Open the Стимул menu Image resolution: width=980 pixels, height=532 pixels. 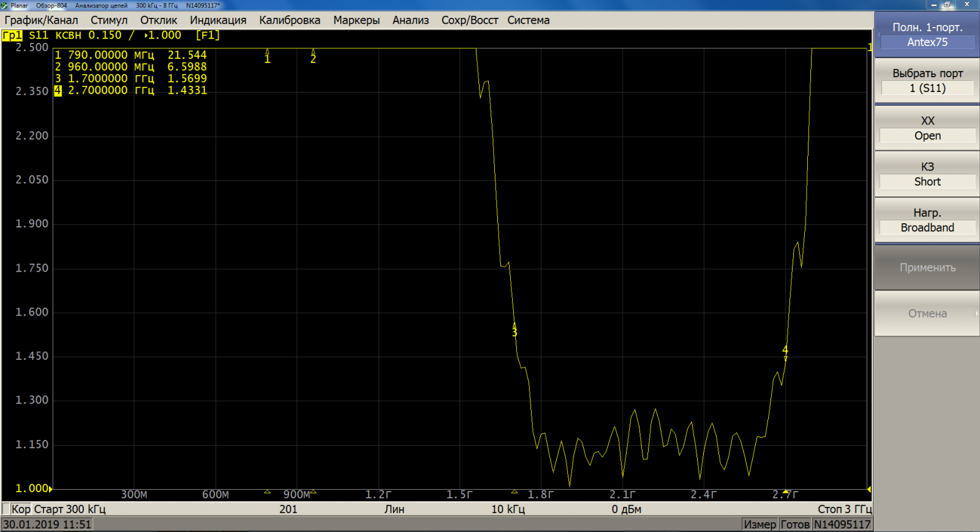pos(109,20)
